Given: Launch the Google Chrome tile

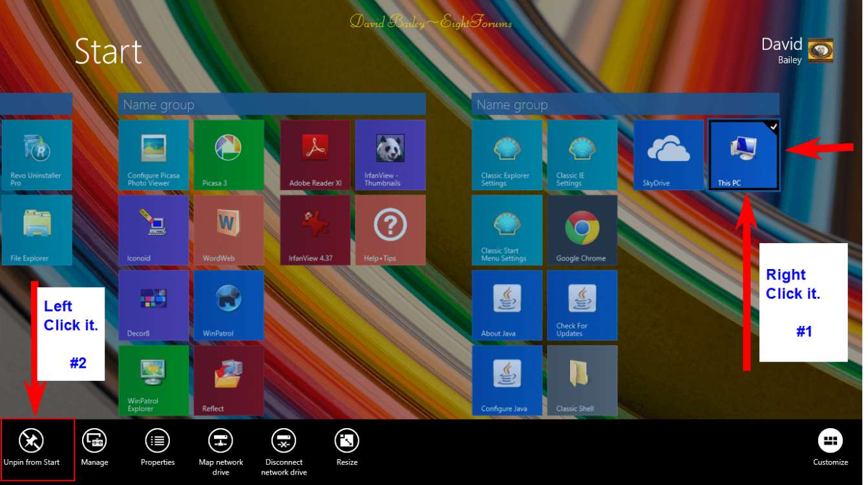Looking at the screenshot, I should [582, 230].
